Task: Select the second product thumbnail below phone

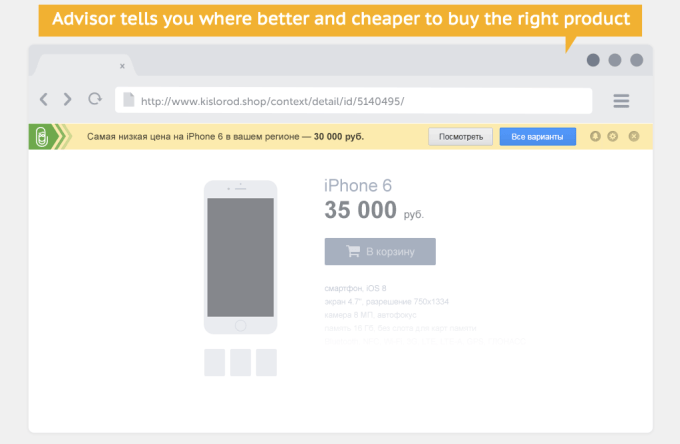Action: (x=240, y=362)
